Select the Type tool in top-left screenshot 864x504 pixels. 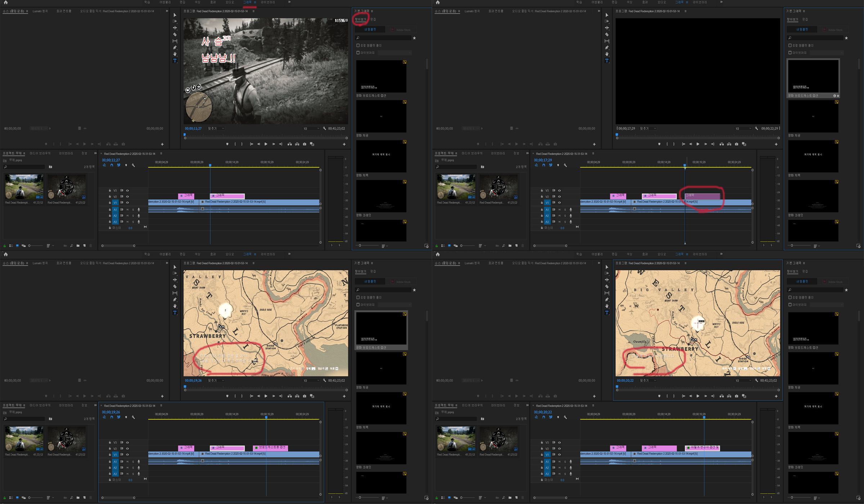coord(175,61)
